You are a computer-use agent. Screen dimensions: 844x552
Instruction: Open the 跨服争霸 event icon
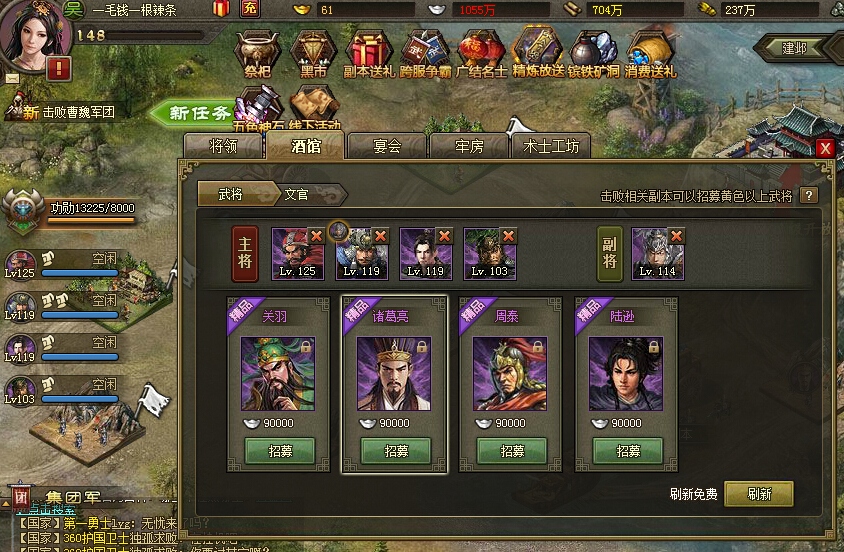click(x=425, y=54)
